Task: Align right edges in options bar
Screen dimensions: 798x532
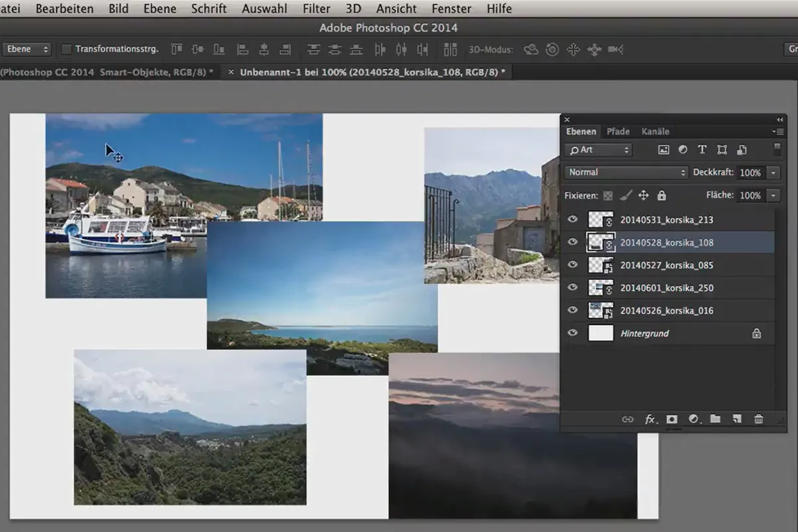Action: pyautogui.click(x=285, y=49)
